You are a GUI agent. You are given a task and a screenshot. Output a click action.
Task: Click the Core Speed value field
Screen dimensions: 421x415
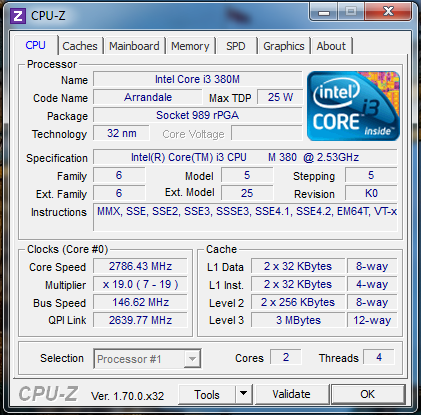pos(140,266)
